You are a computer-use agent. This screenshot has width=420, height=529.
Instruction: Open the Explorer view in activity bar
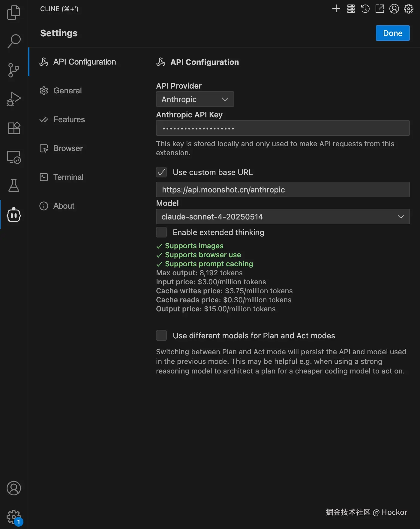13,12
